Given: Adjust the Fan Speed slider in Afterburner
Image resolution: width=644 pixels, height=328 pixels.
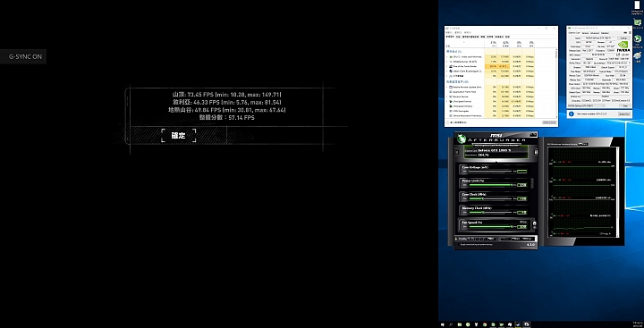Looking at the screenshot, I should (490, 227).
